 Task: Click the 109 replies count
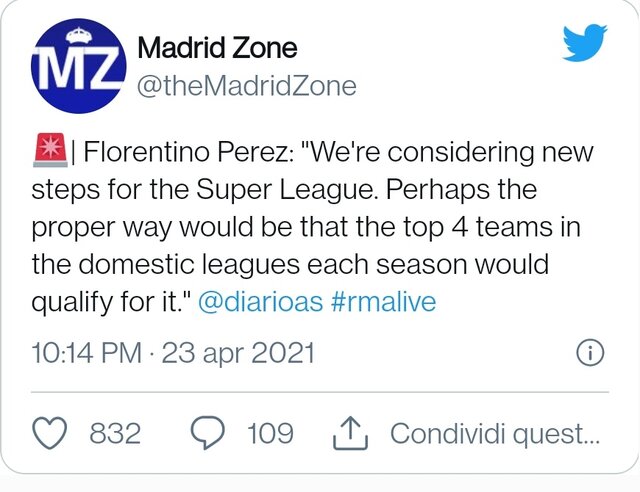click(270, 433)
